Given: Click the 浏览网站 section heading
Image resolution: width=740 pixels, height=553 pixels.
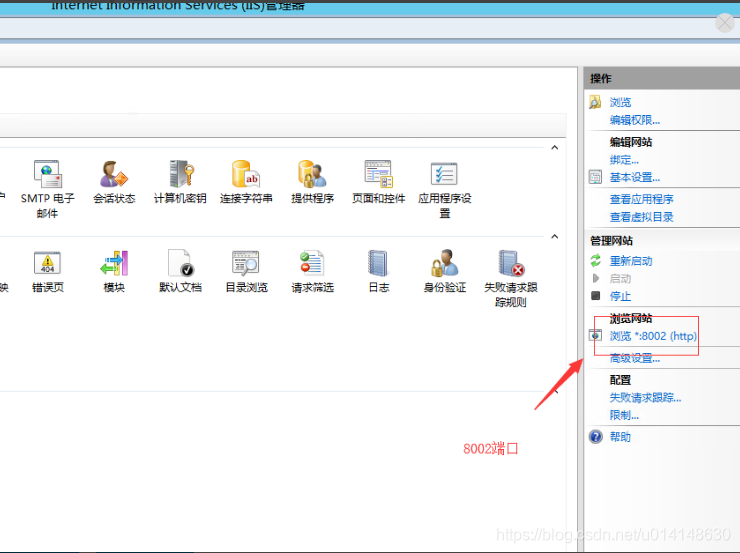Looking at the screenshot, I should pyautogui.click(x=631, y=318).
